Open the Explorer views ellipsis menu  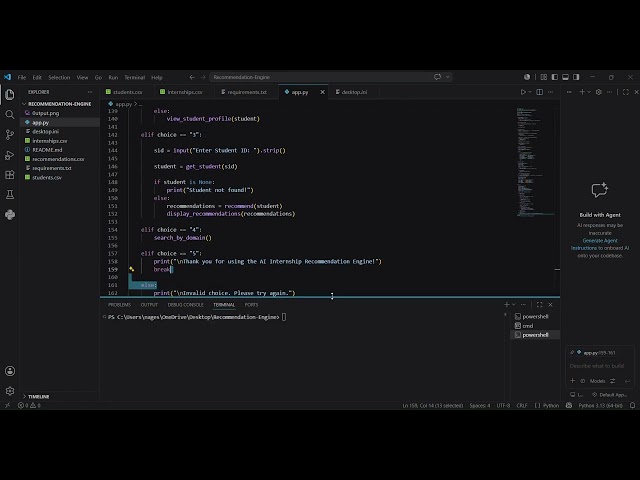(90, 92)
